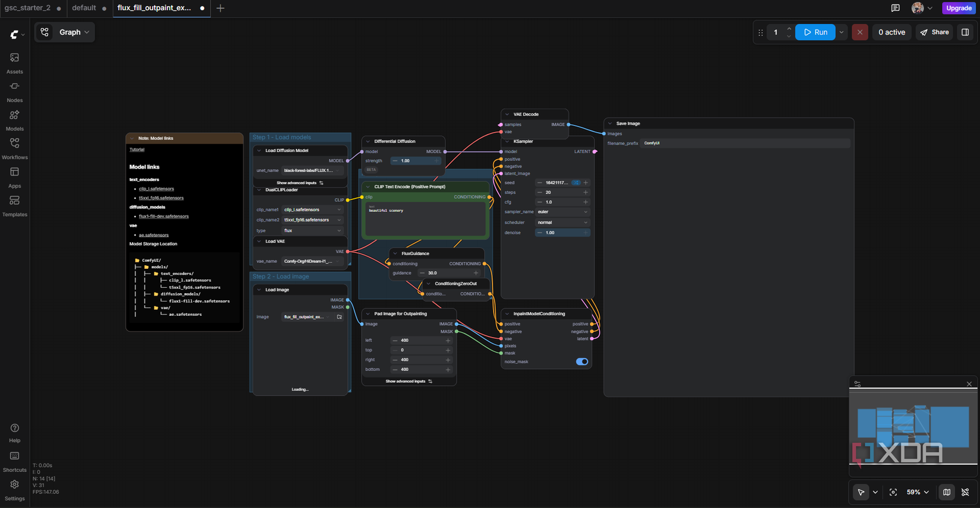
Task: Show advanced inputs in Load Diffusion Model
Action: 300,183
